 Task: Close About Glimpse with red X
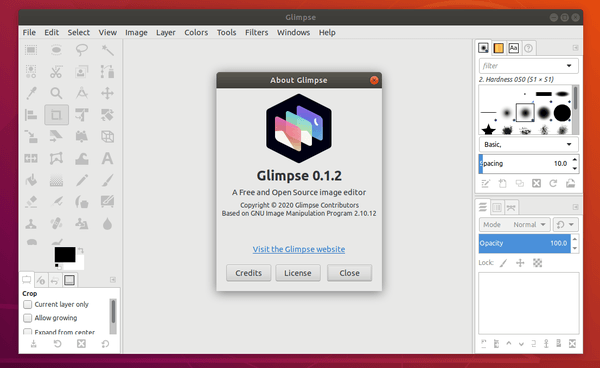point(374,80)
